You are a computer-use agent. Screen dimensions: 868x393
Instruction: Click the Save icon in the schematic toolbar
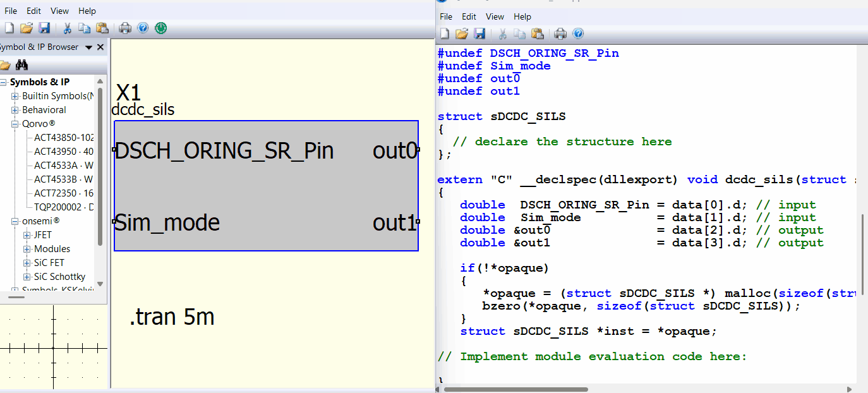44,28
